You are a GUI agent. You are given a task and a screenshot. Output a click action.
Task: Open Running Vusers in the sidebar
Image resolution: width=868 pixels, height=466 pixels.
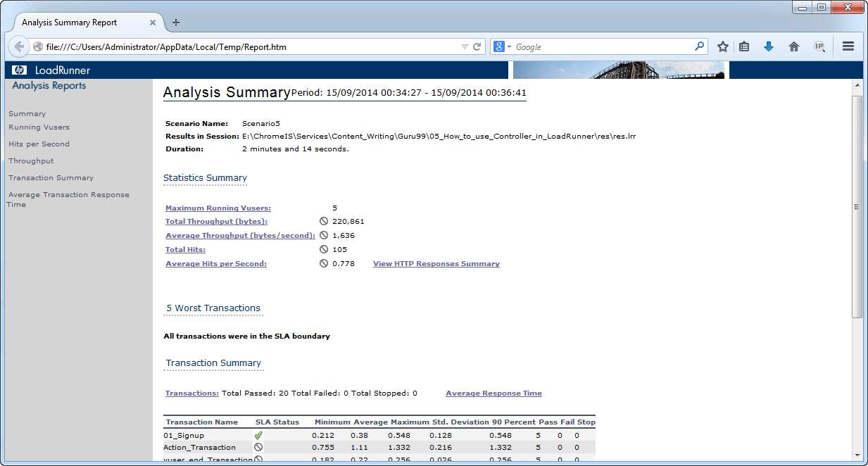coord(39,127)
